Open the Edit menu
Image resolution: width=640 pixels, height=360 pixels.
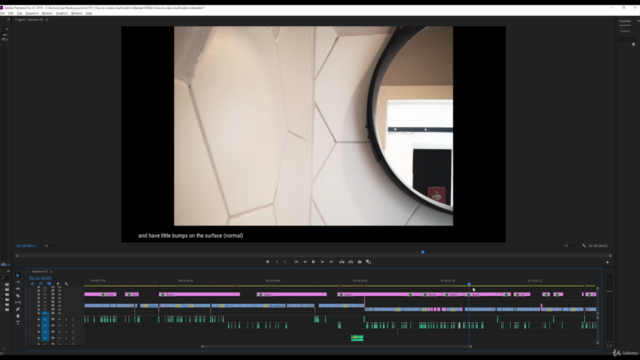click(11, 13)
